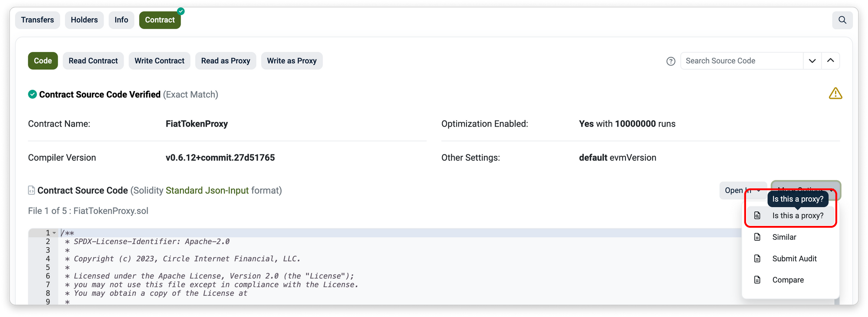Collapse the comment block at line 1
Viewport: 868px width, 317px height.
(x=54, y=233)
